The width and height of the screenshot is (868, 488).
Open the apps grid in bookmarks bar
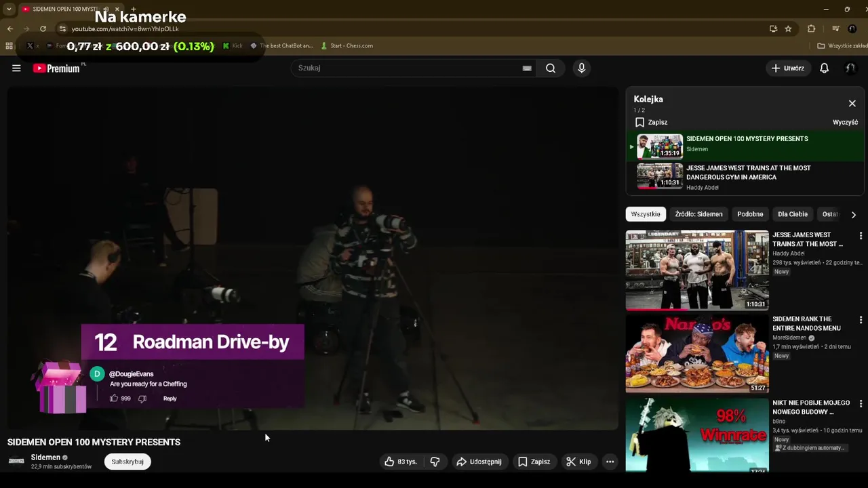(x=9, y=46)
